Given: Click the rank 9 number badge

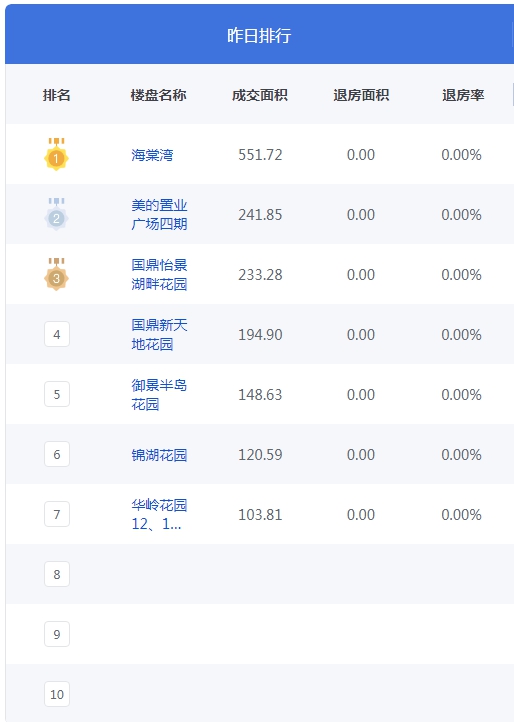Looking at the screenshot, I should (57, 635).
